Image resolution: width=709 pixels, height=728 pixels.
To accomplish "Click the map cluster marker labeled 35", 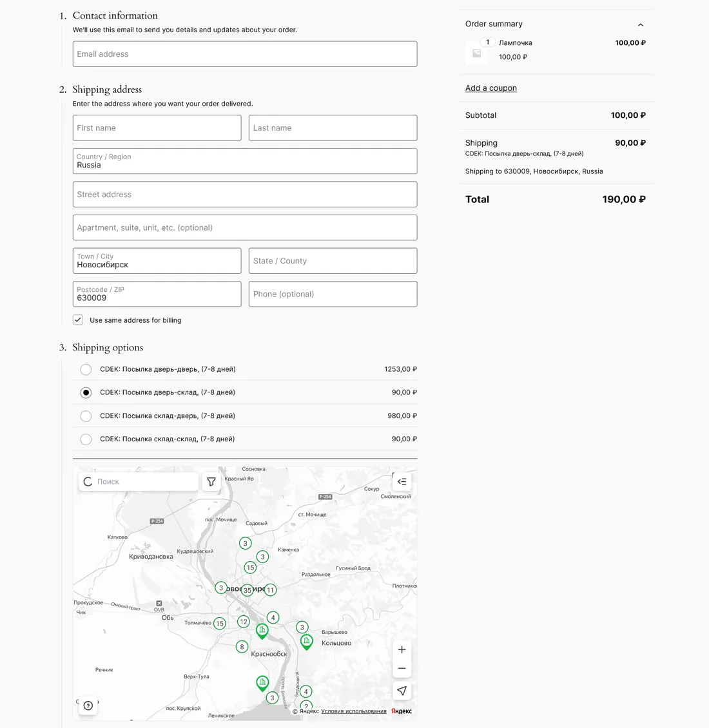I will (247, 590).
